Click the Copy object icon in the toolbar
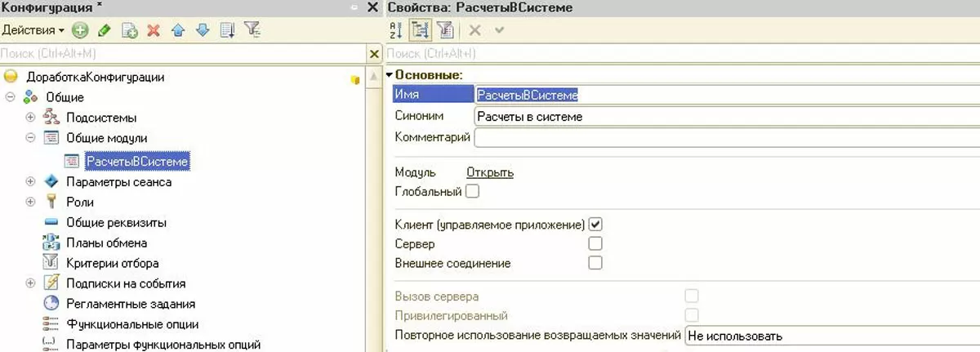Image resolution: width=980 pixels, height=352 pixels. point(128,30)
